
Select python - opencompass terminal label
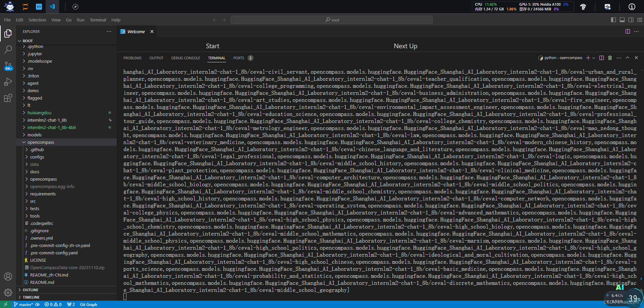coord(560,58)
